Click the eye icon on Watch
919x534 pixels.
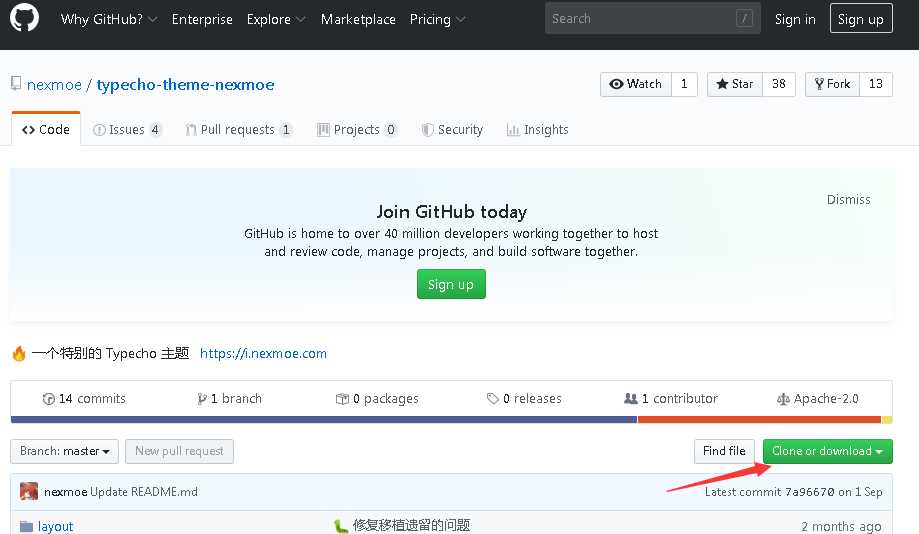pyautogui.click(x=616, y=84)
